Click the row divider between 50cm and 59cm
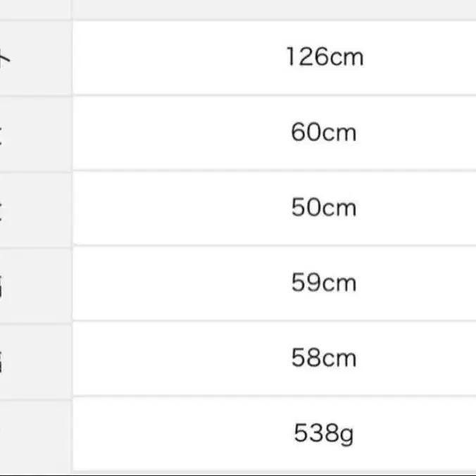476x476 pixels. point(275,246)
